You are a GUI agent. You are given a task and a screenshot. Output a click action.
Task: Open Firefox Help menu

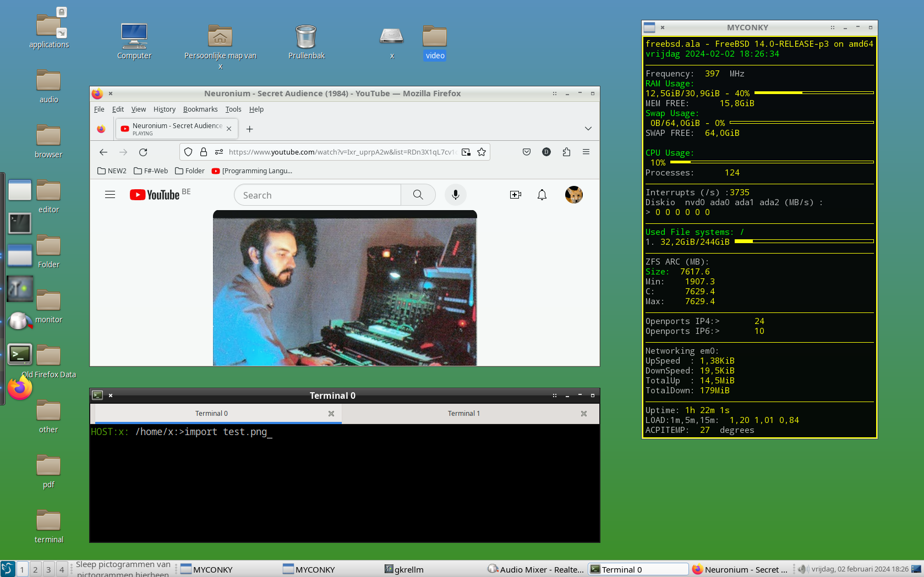point(256,109)
